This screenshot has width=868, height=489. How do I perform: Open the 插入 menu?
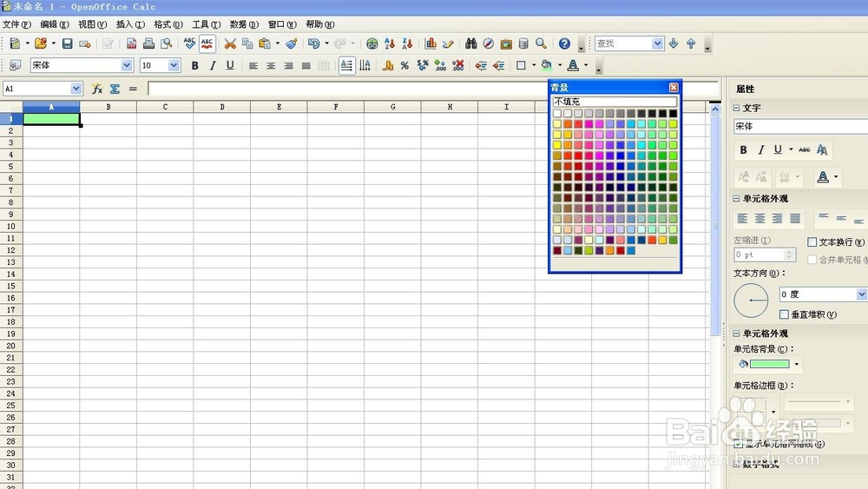(130, 24)
